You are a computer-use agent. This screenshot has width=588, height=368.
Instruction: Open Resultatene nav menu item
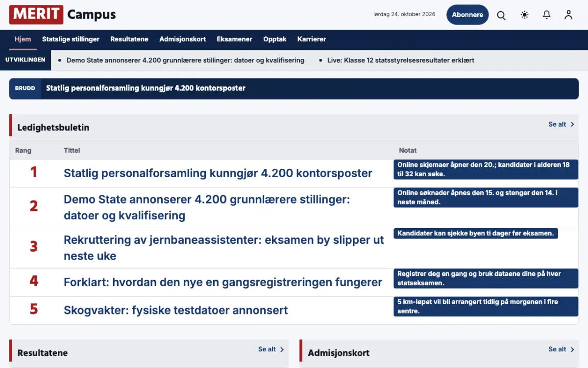[129, 39]
